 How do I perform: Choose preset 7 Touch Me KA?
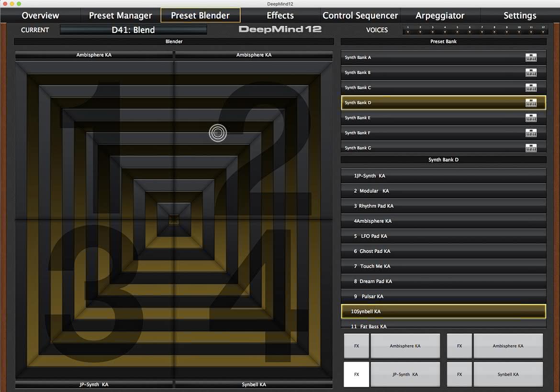pyautogui.click(x=444, y=266)
